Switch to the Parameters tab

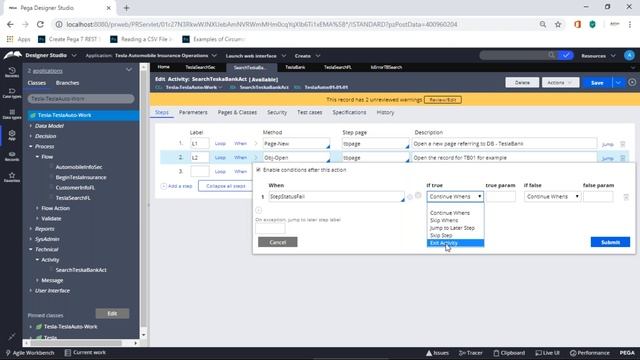[193, 112]
